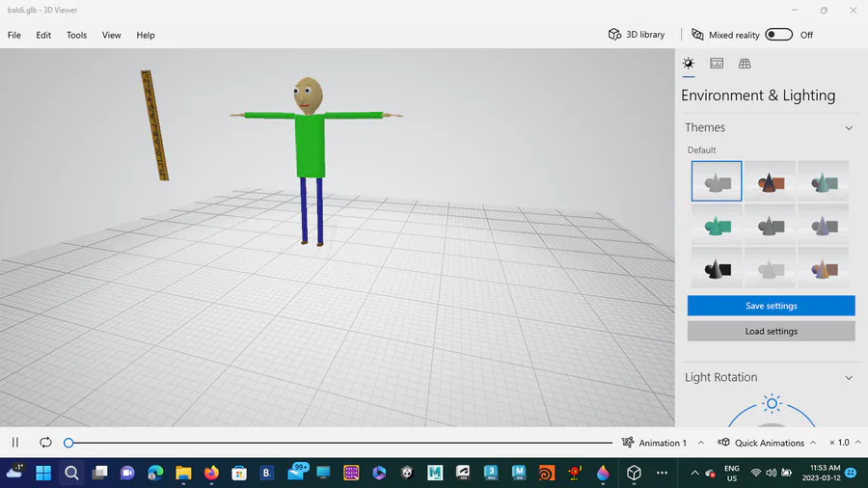Open the Help menu
This screenshot has width=868, height=488.
point(146,35)
